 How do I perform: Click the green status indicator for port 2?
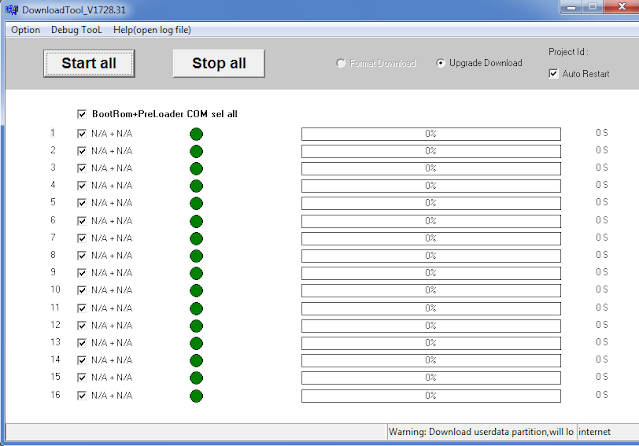pos(196,151)
